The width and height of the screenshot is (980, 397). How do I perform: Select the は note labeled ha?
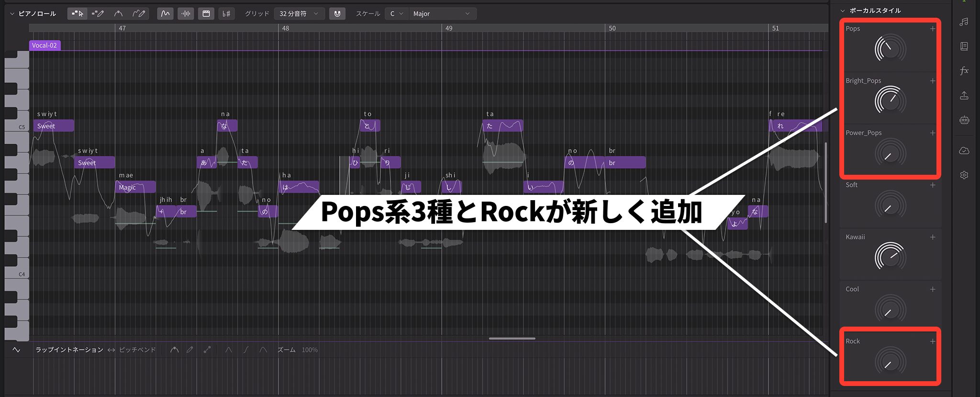(299, 187)
